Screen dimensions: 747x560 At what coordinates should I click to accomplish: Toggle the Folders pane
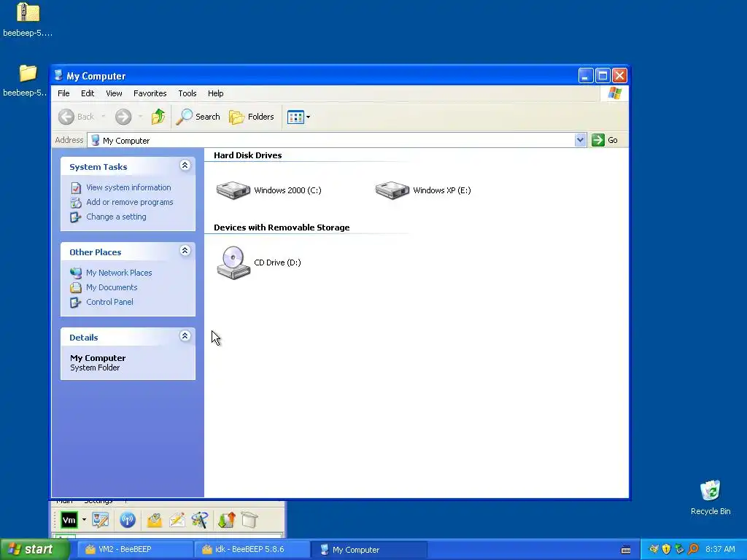252,117
